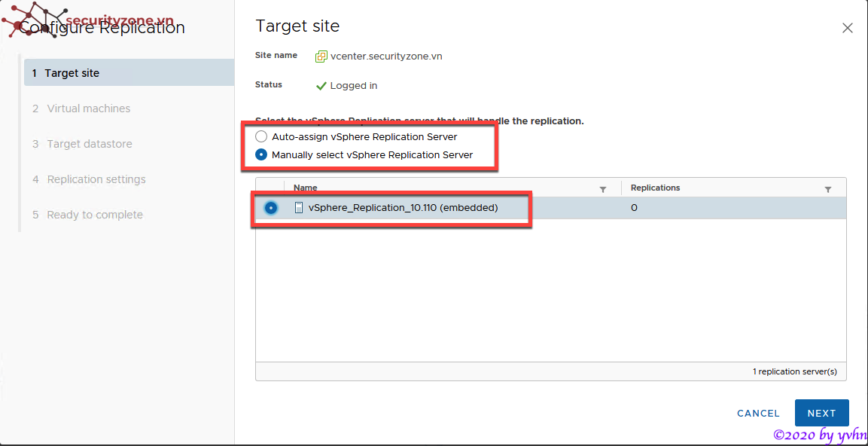Viewport: 868px width, 446px height.
Task: Click the Status label
Action: tap(269, 85)
